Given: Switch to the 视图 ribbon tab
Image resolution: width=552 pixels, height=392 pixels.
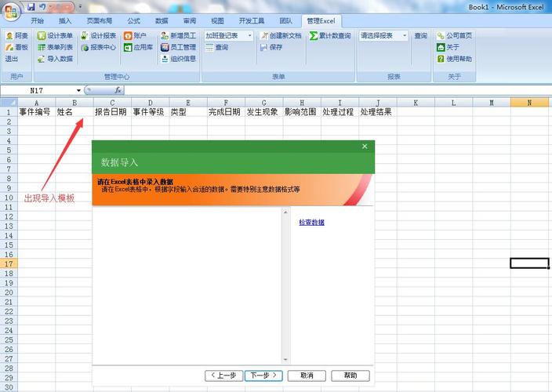Looking at the screenshot, I should [x=217, y=21].
